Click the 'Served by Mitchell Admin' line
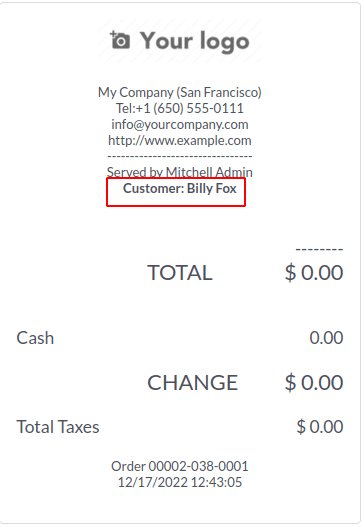Image resolution: width=364 pixels, height=527 pixels. [179, 172]
